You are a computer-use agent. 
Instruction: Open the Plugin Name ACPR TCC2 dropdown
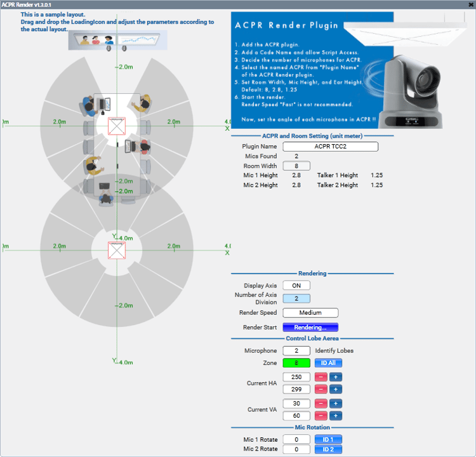[331, 147]
